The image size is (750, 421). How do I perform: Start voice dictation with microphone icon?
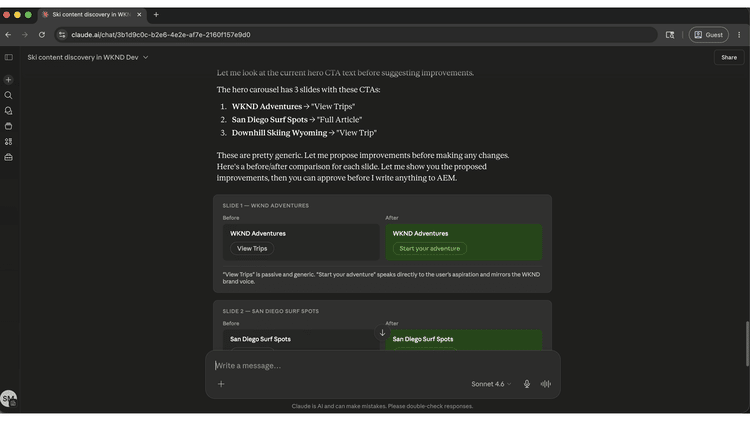[527, 384]
